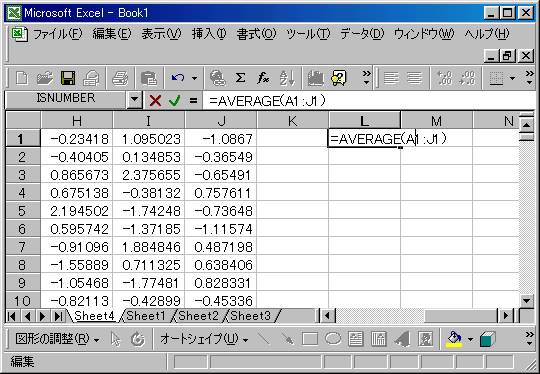
Task: Go to previous sheet tab arrow
Action: (28, 316)
